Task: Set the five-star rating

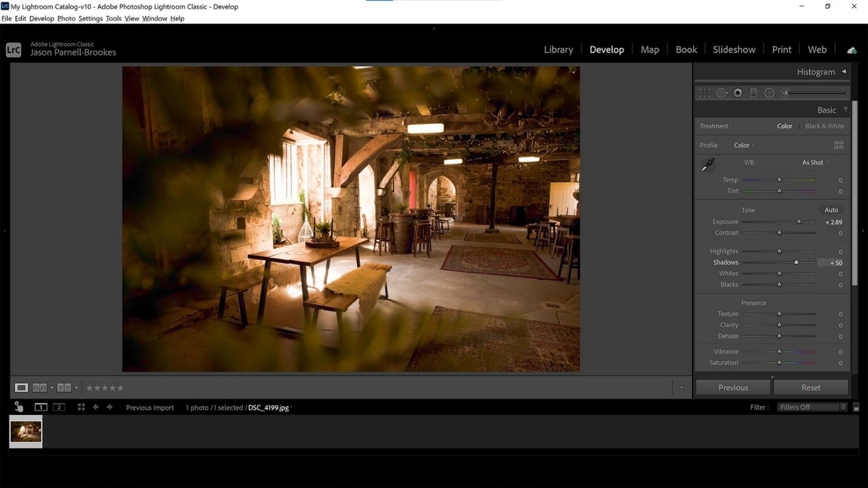Action: point(121,388)
